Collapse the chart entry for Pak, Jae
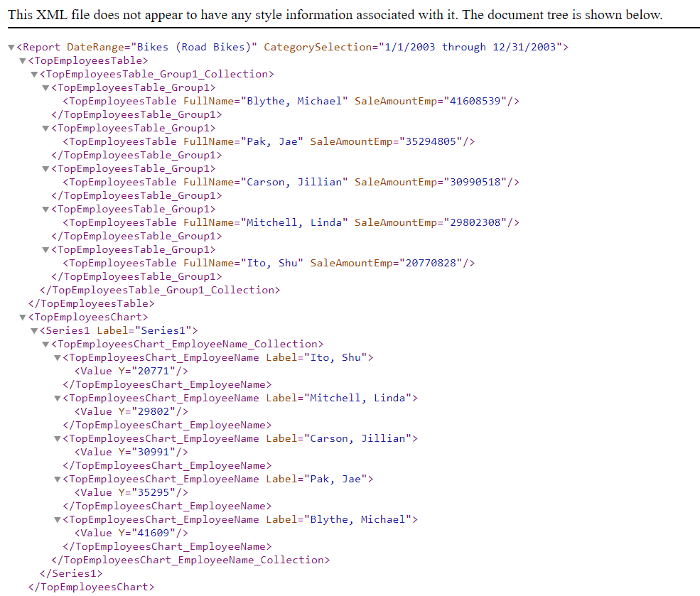700x596 pixels. 56,479
